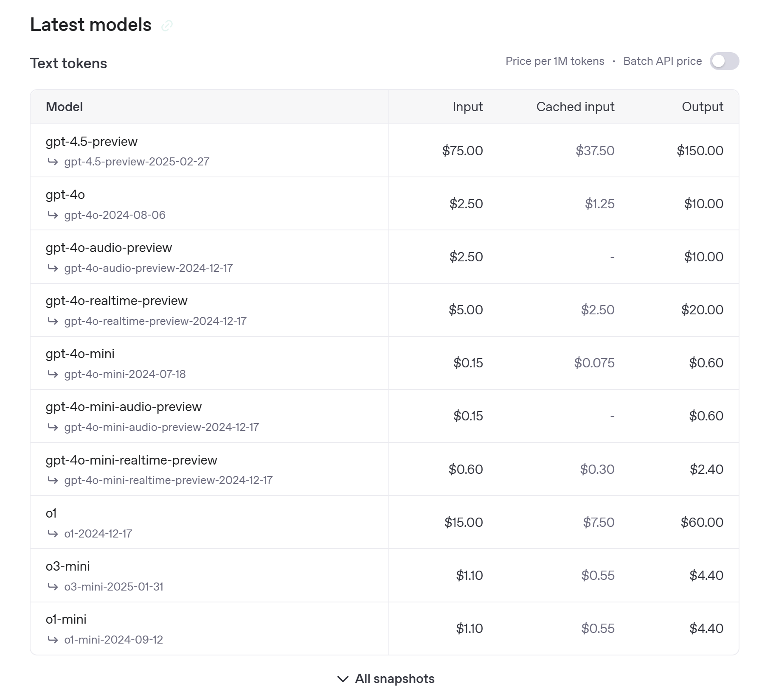Click the Model column header
This screenshot has height=700, width=759.
[x=64, y=106]
